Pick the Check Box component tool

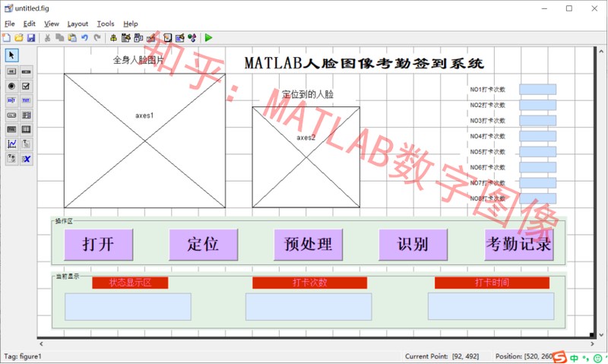click(x=26, y=86)
